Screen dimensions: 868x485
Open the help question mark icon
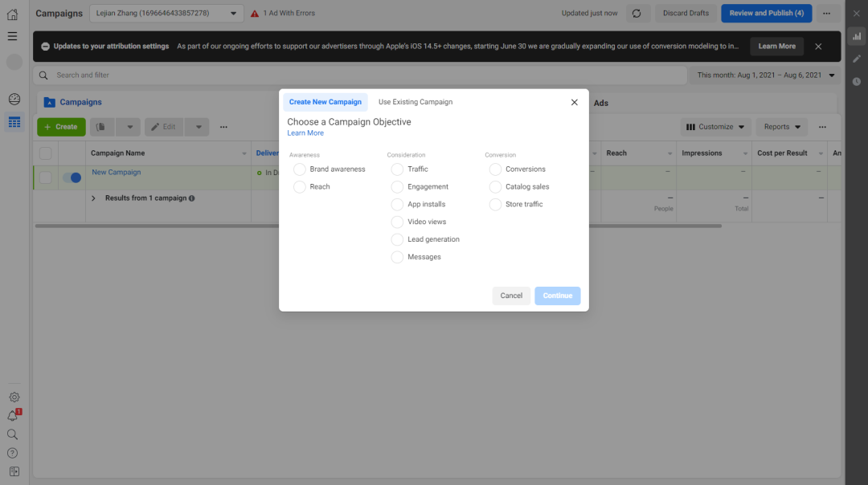tap(12, 453)
